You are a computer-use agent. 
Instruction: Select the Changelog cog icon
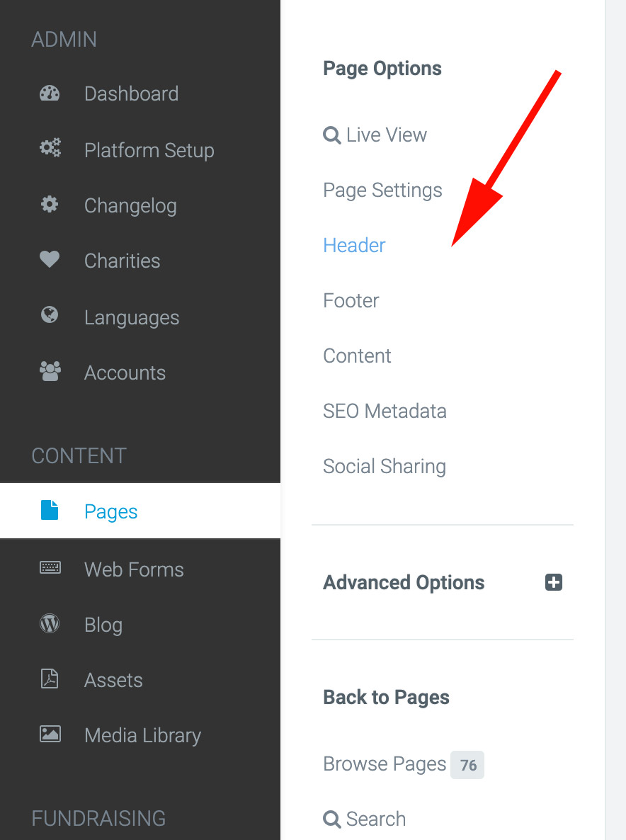50,204
